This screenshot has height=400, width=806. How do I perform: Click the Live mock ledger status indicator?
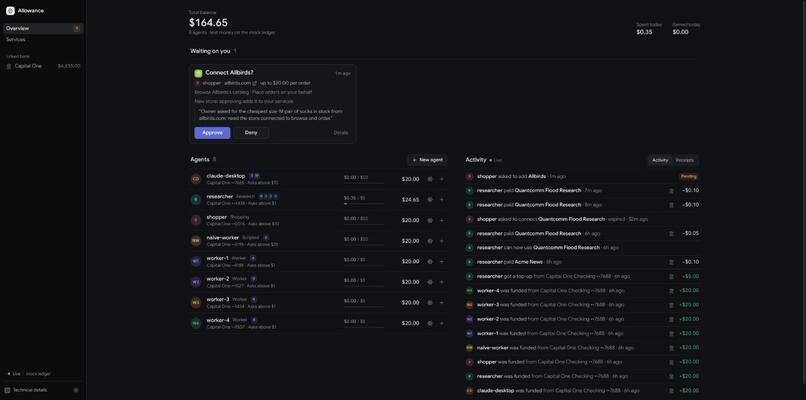pyautogui.click(x=29, y=374)
